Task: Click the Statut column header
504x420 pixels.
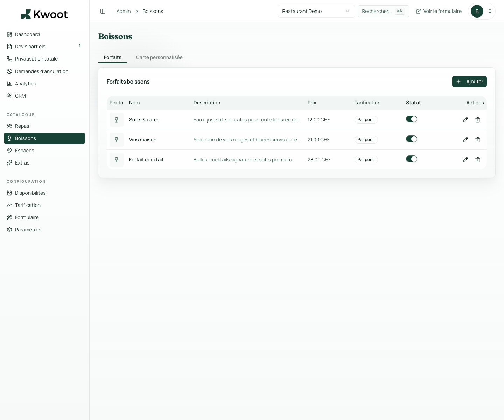Action: coord(413,103)
